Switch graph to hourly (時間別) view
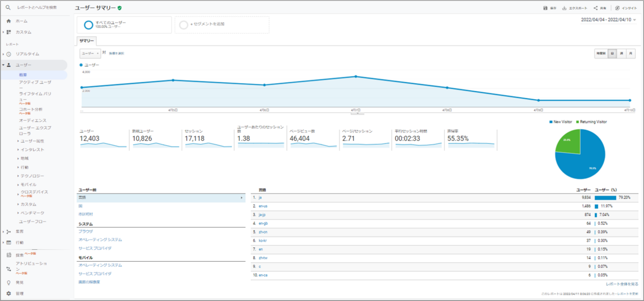The height and width of the screenshot is (301, 644). point(601,53)
